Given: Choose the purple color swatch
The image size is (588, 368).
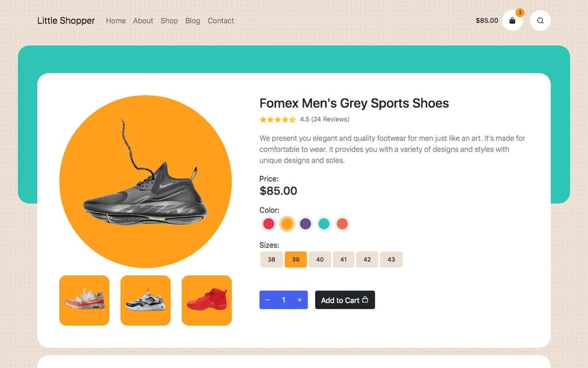Looking at the screenshot, I should click(x=305, y=224).
